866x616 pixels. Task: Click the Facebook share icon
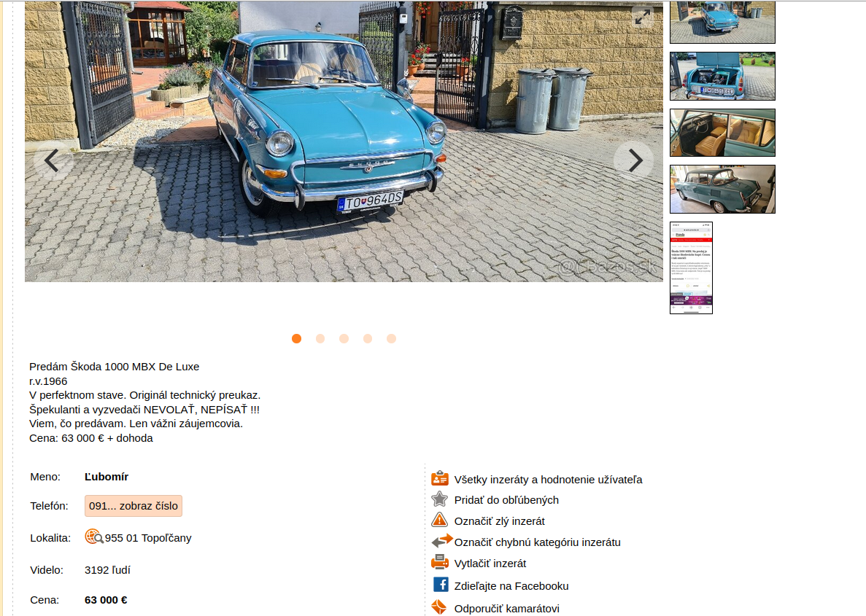point(440,585)
